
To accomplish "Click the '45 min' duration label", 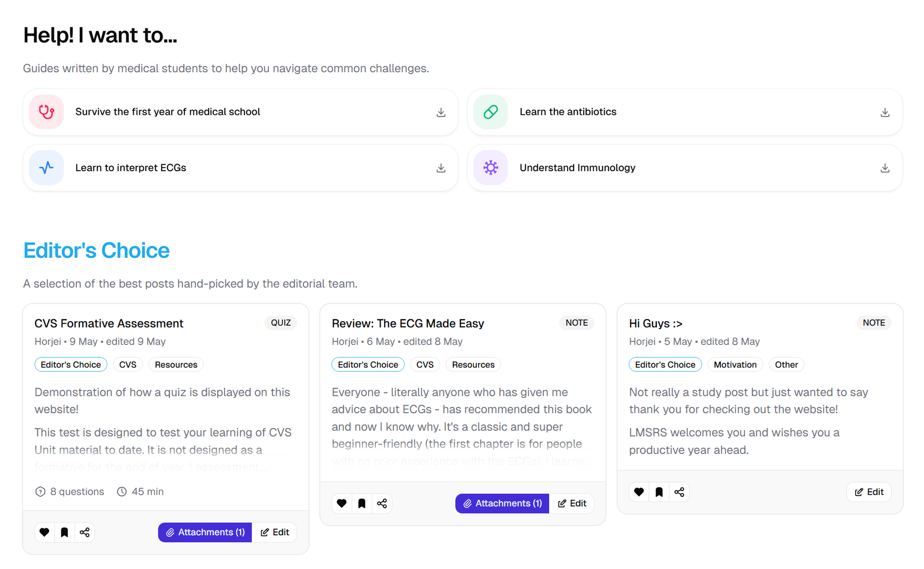I will (141, 492).
